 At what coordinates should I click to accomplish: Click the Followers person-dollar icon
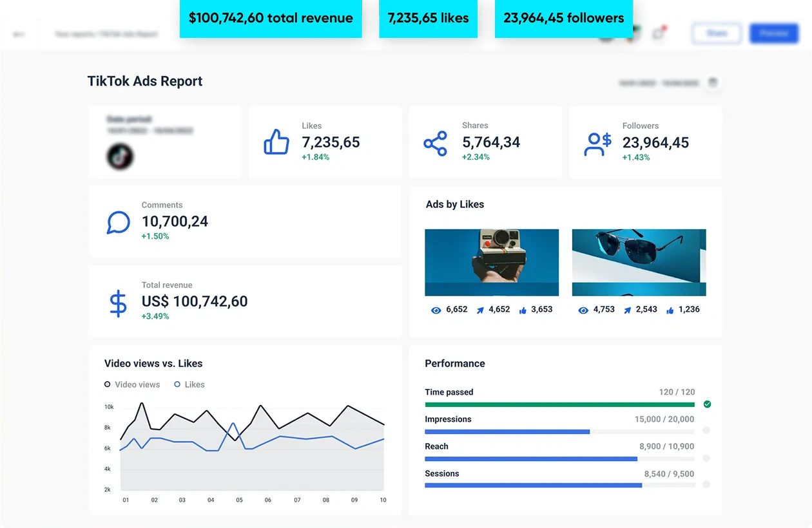[597, 144]
